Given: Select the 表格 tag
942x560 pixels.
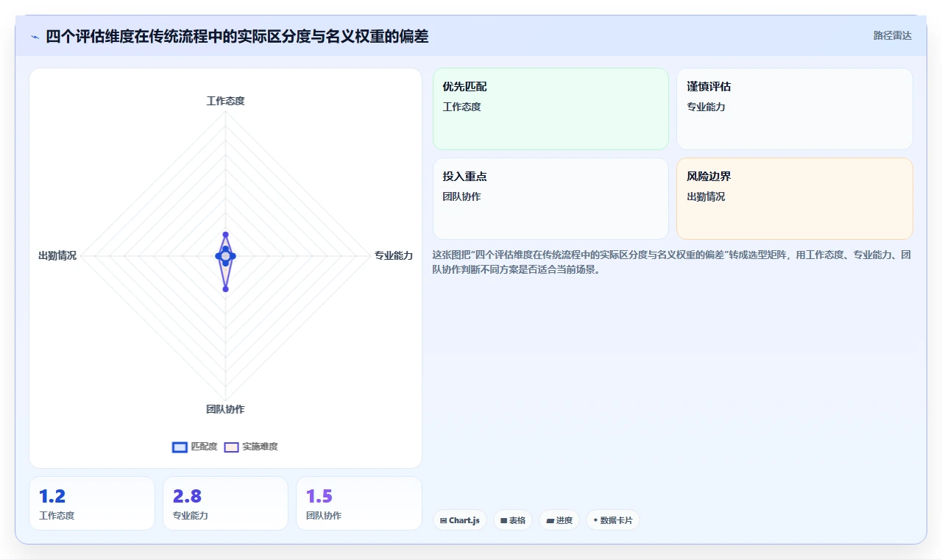Looking at the screenshot, I should tap(513, 520).
